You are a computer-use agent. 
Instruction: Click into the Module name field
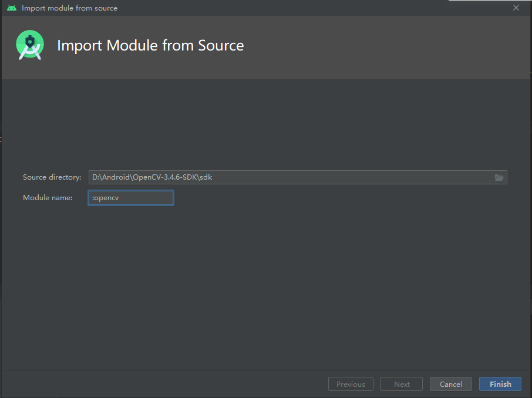pos(130,198)
